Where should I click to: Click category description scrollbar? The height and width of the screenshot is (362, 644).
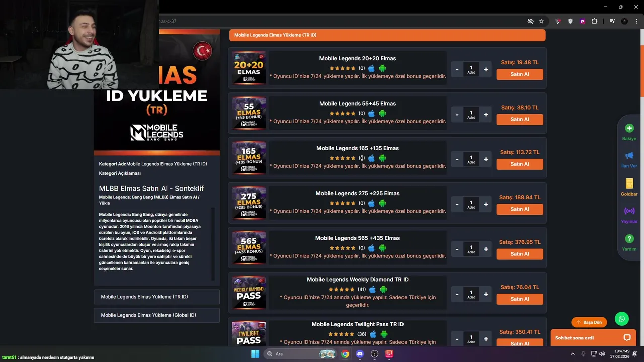tap(213, 244)
